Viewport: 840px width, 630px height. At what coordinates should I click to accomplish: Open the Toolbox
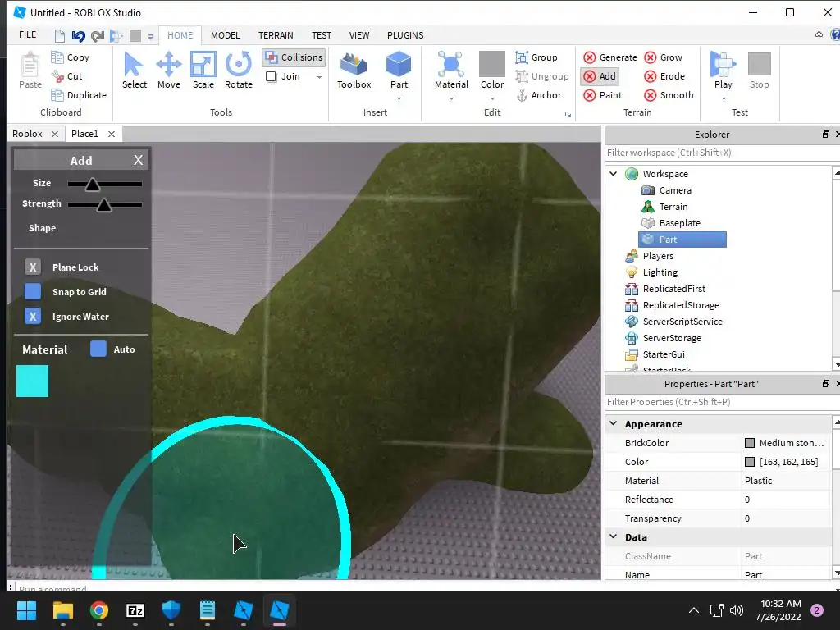pos(354,71)
